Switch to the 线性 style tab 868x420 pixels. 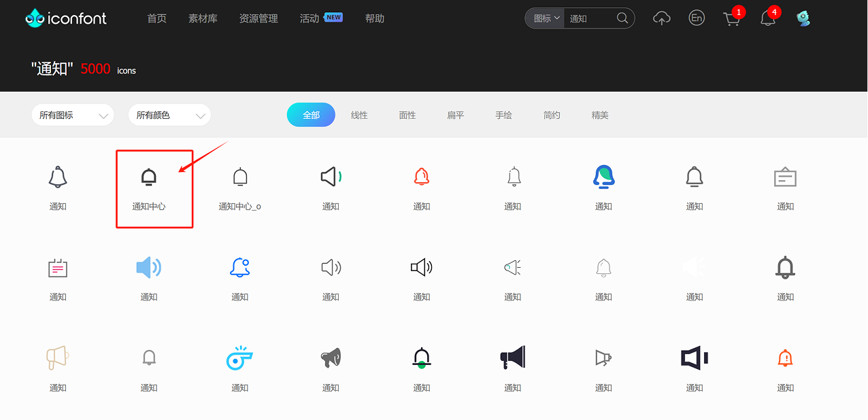coord(359,115)
